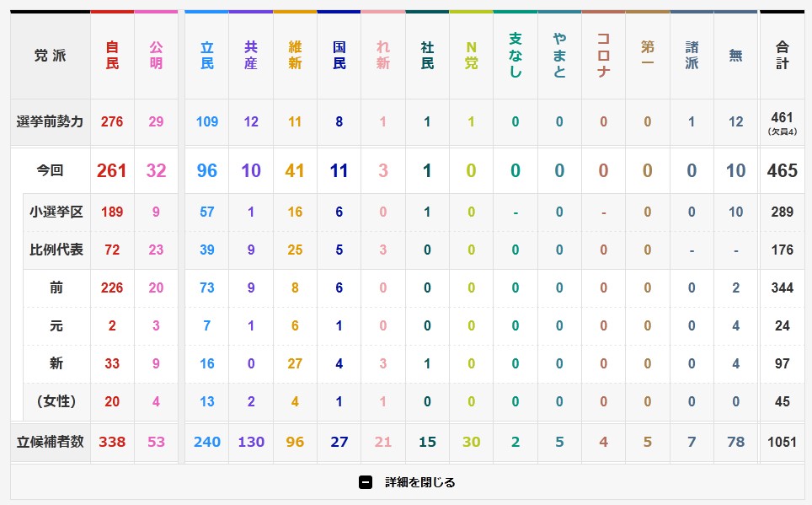Select the 共産 party header
The height and width of the screenshot is (505, 812).
(251, 56)
